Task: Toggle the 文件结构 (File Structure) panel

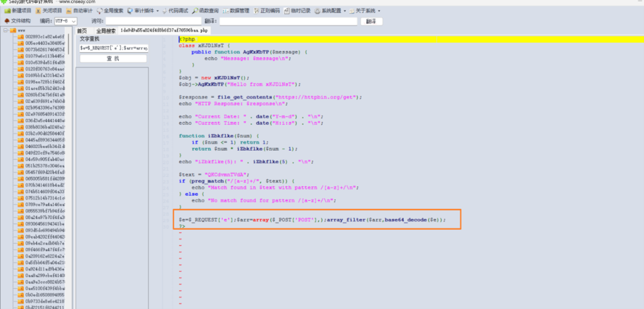Action: (17, 21)
